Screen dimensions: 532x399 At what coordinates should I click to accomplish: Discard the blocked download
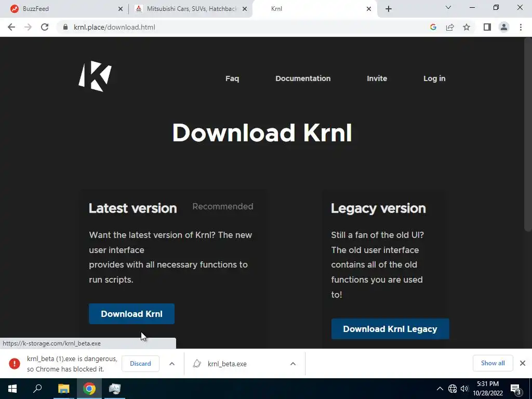coord(140,363)
